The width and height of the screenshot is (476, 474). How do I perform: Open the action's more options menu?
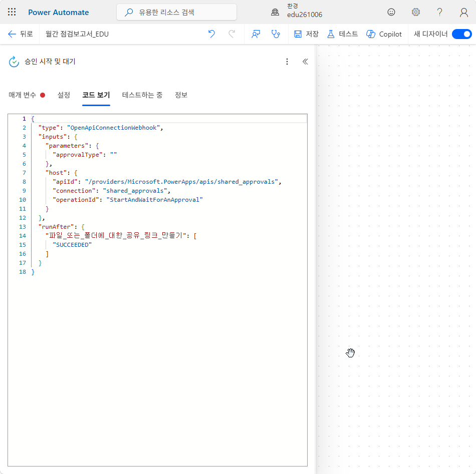(287, 62)
